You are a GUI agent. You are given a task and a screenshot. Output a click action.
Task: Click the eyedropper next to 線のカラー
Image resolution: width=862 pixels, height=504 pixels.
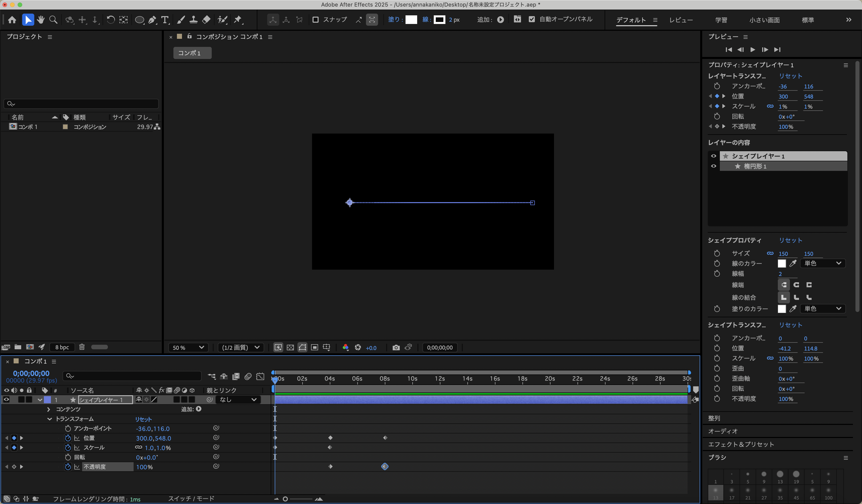(x=793, y=263)
